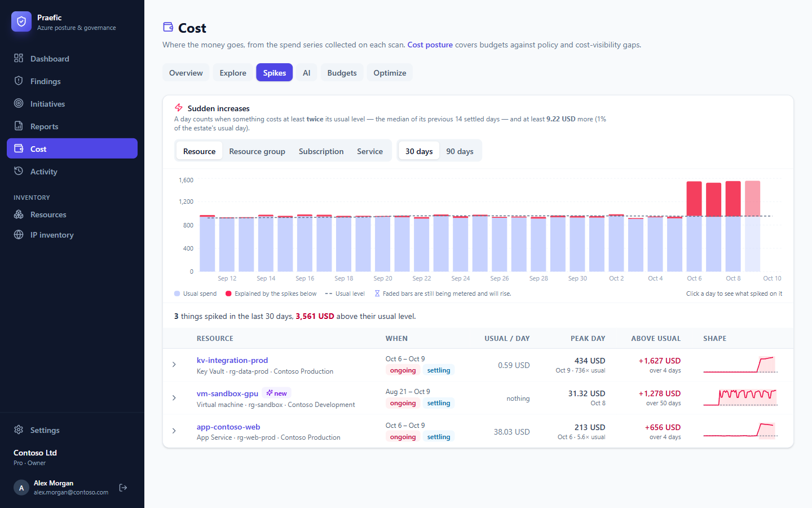Go to Dashboard in the sidebar
The height and width of the screenshot is (508, 812).
[x=72, y=58]
